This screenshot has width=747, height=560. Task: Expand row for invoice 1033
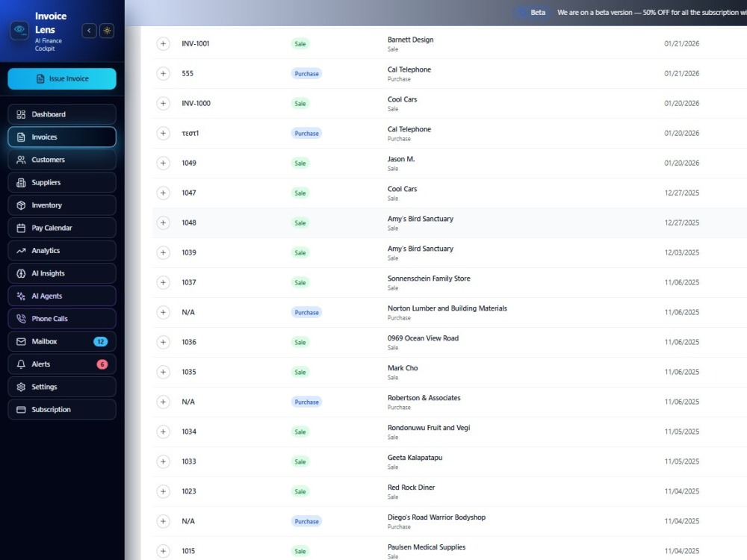[163, 461]
